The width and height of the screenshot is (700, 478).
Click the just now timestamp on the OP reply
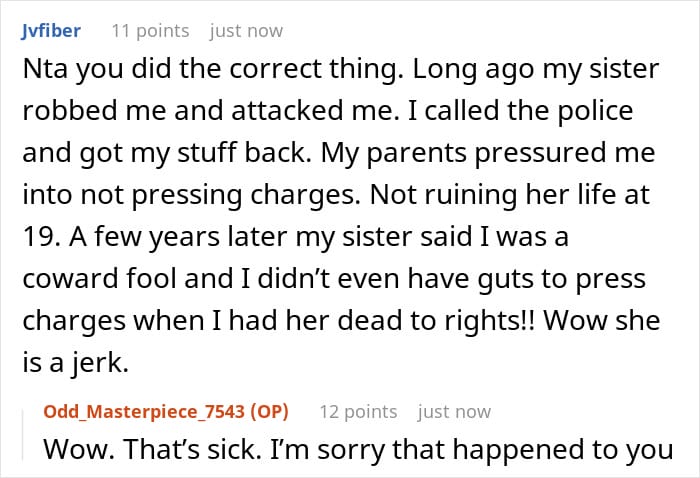click(x=454, y=411)
